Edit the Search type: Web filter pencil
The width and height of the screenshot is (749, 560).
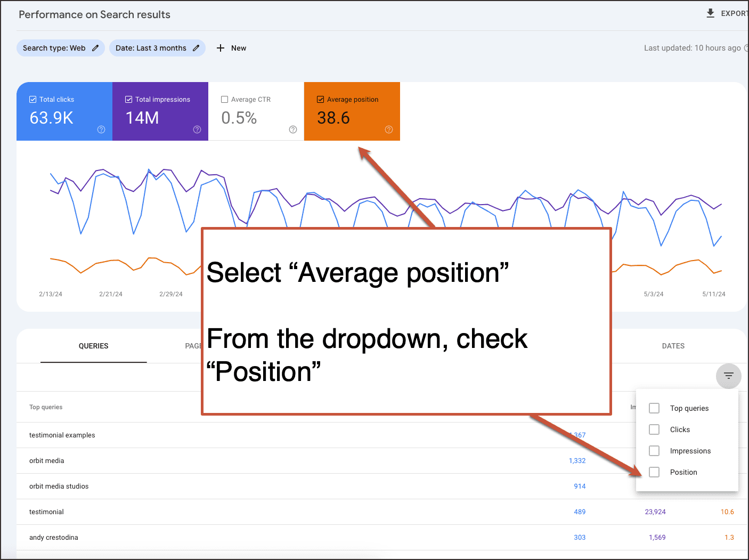pyautogui.click(x=95, y=48)
